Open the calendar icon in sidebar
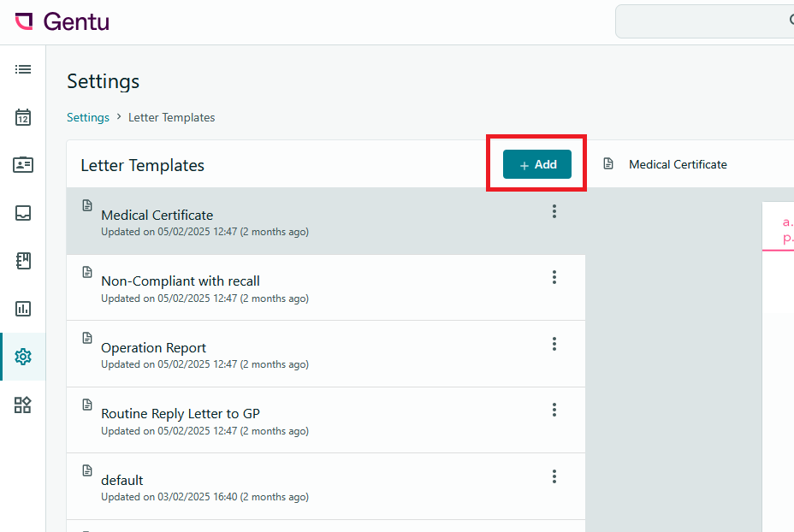 coord(23,117)
